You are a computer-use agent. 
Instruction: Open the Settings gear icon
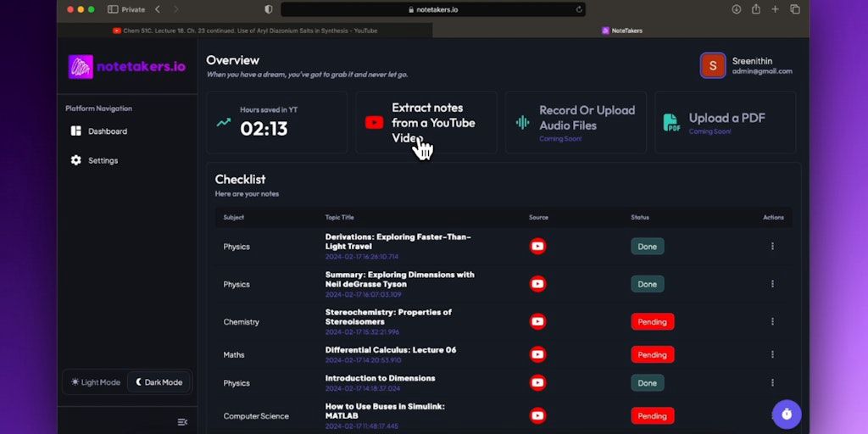(x=75, y=160)
